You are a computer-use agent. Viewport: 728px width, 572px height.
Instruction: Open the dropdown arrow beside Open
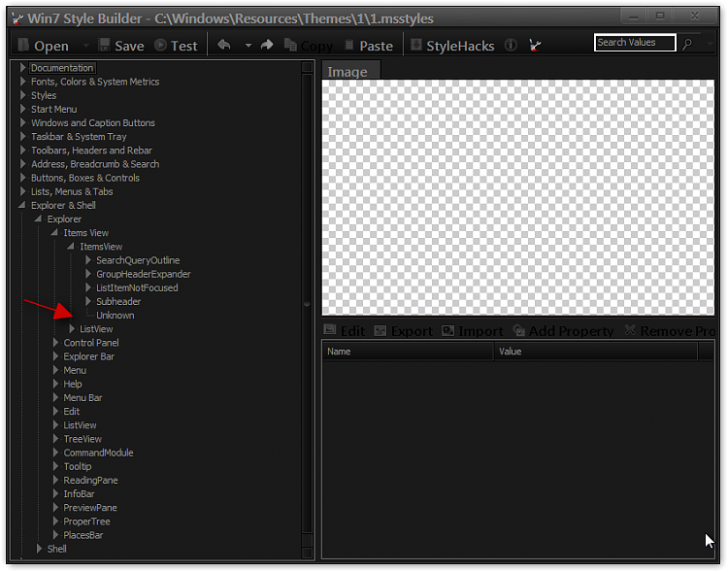click(x=85, y=46)
